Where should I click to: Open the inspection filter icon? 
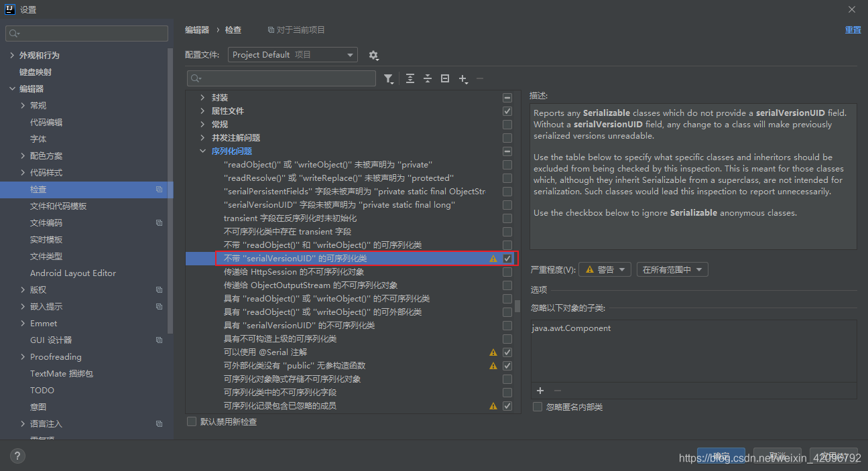pyautogui.click(x=389, y=78)
